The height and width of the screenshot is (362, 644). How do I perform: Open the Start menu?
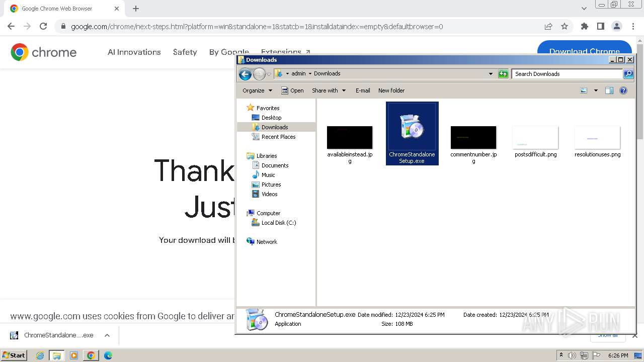pos(14,355)
